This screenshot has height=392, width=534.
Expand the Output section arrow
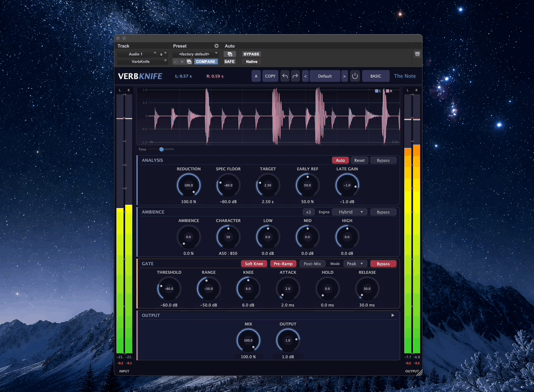(x=393, y=315)
